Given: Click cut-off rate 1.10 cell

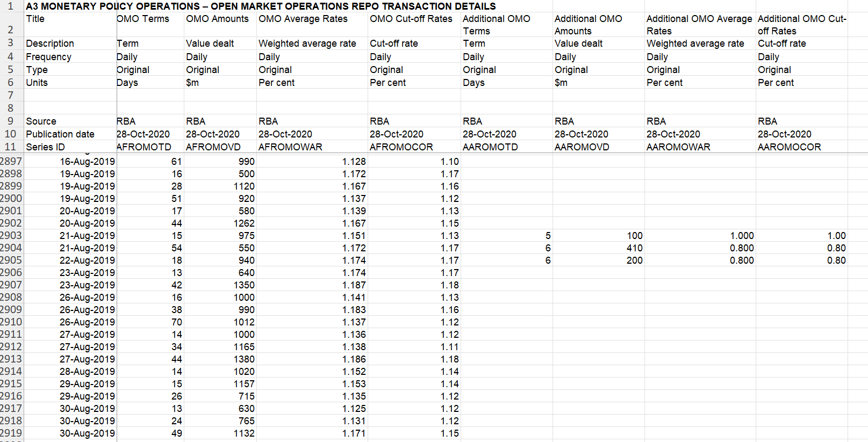Looking at the screenshot, I should (414, 161).
